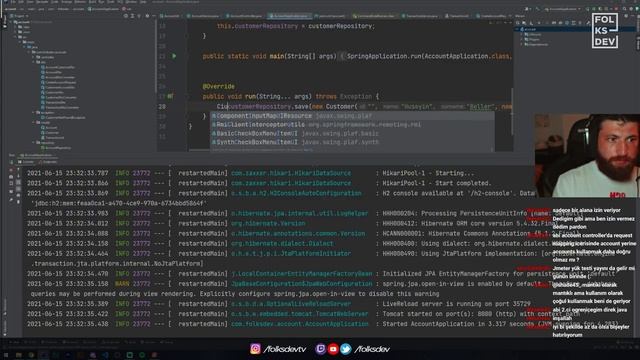The width and height of the screenshot is (640, 360).
Task: Open Maven settings wrench icon
Action: coord(588,23)
